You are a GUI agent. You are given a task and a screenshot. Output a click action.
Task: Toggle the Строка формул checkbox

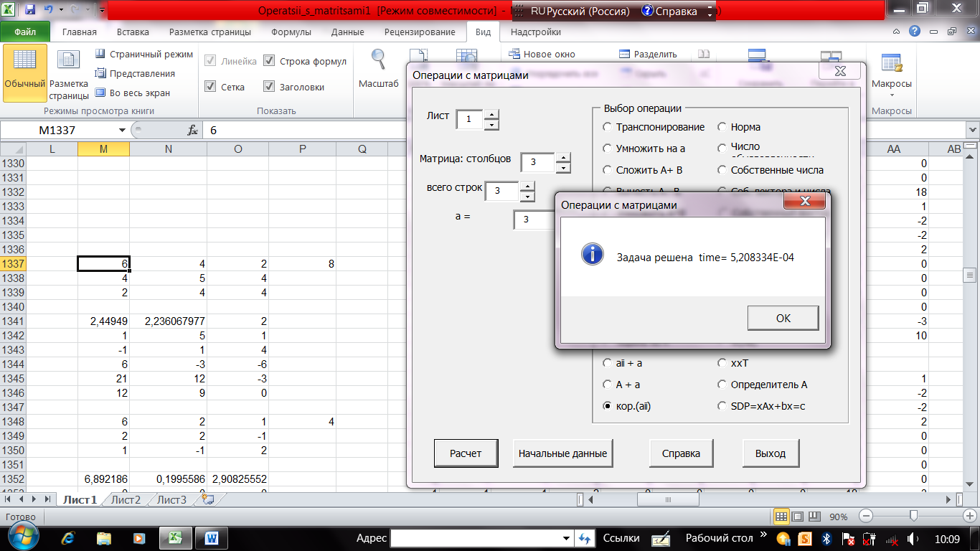click(x=269, y=61)
